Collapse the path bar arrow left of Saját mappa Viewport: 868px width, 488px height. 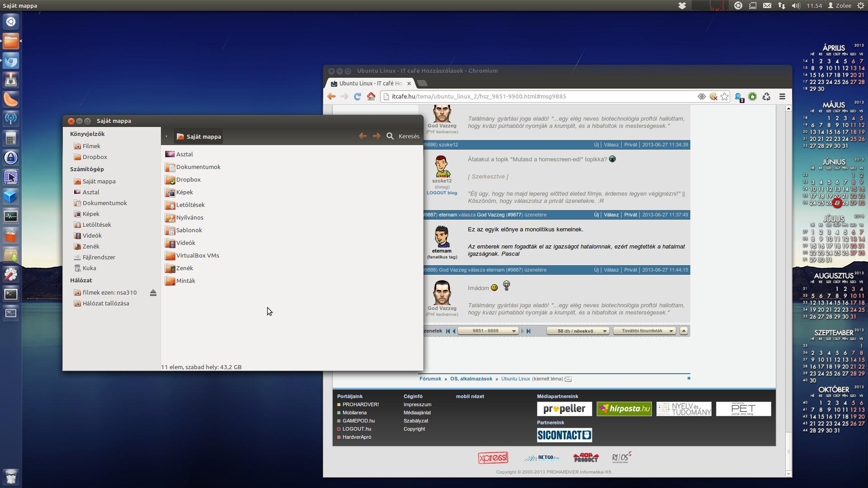coord(166,136)
